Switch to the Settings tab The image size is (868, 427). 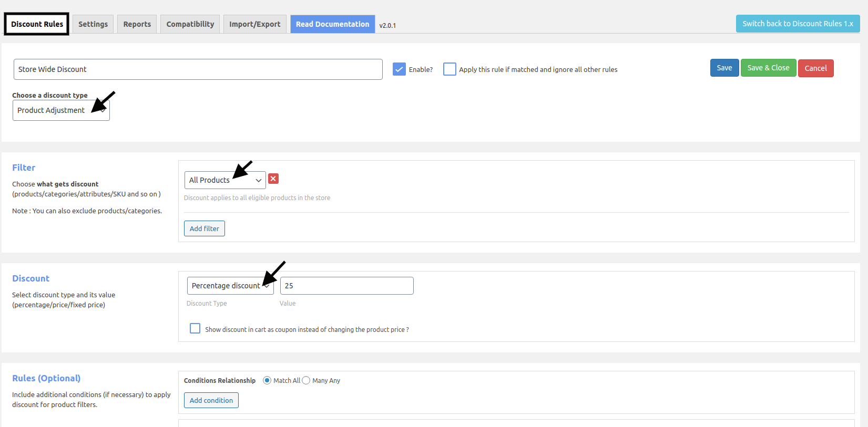pos(93,24)
